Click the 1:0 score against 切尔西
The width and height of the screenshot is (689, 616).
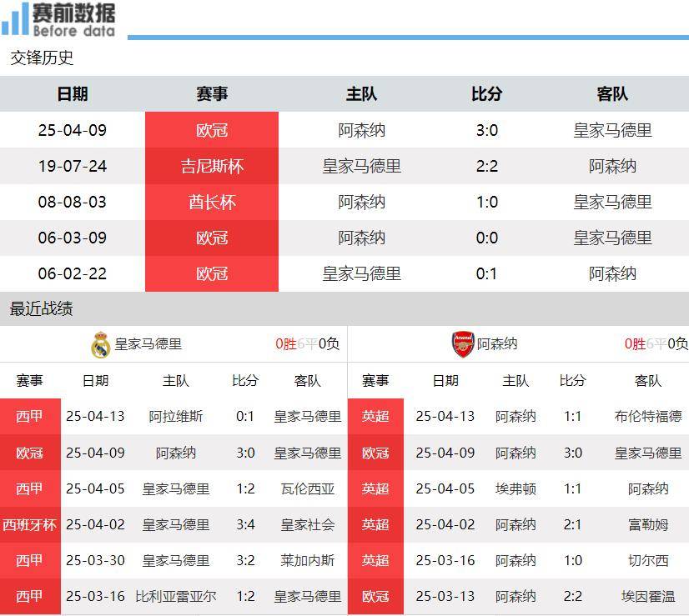point(572,561)
